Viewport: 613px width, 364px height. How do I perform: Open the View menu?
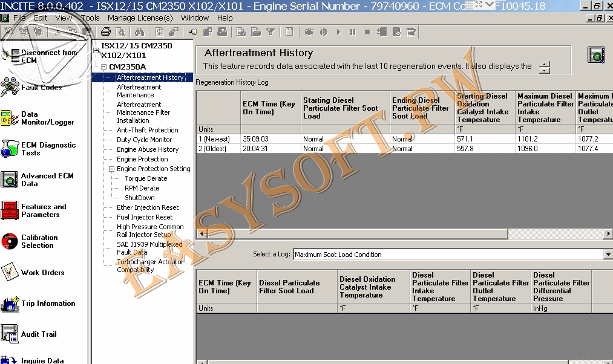(64, 18)
